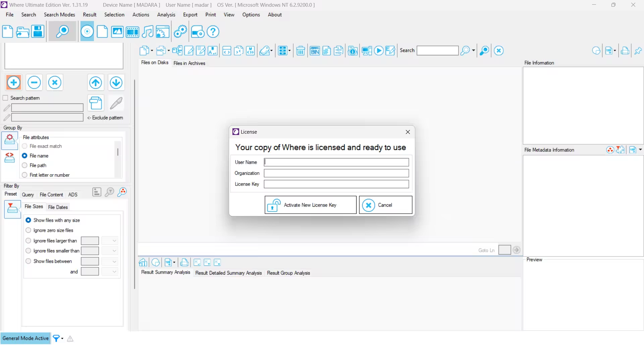The image size is (644, 345).
Task: Click the save floppy disk icon
Action: click(38, 32)
